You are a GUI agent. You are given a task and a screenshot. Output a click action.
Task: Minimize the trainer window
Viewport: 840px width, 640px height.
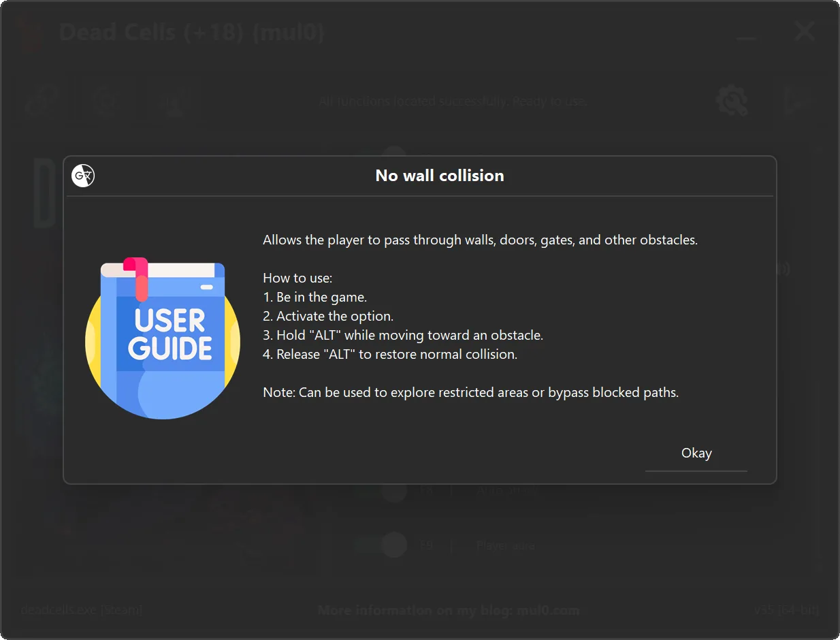pyautogui.click(x=746, y=32)
